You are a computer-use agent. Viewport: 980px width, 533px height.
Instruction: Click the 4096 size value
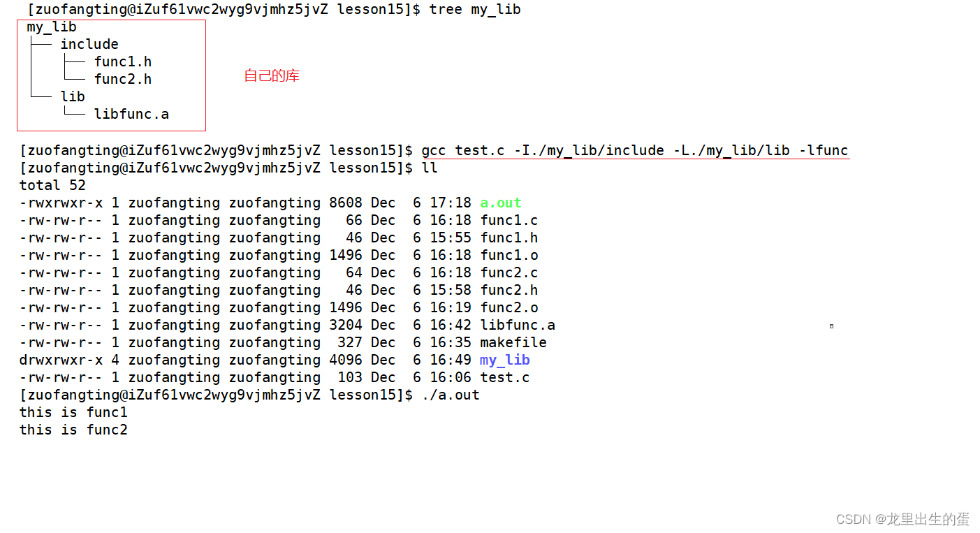point(346,360)
